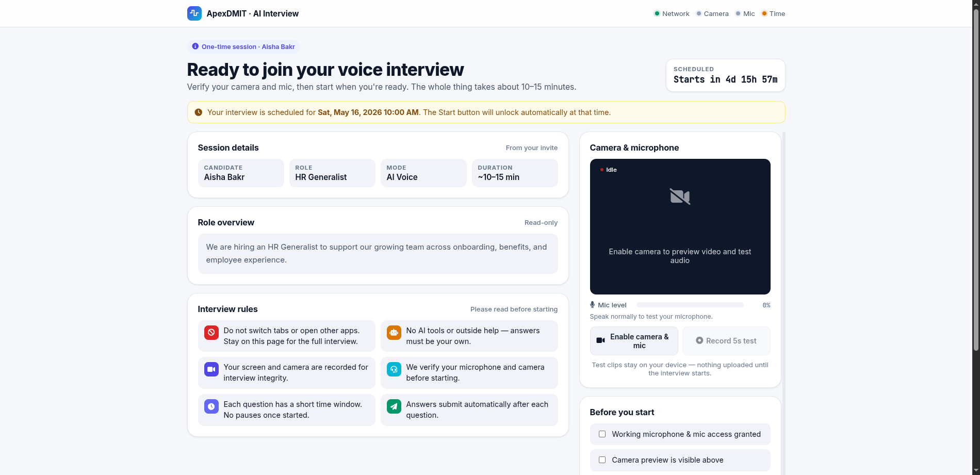Click 'Speak normally to test your microphone' hint

651,317
